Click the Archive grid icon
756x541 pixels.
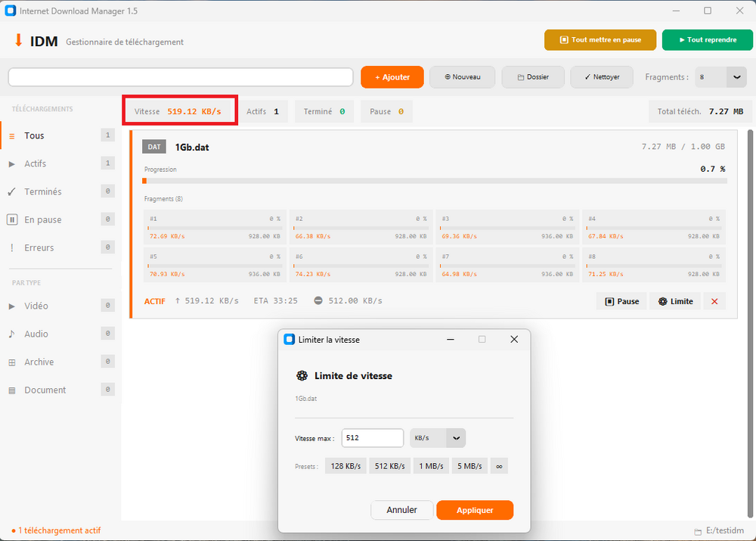[12, 362]
